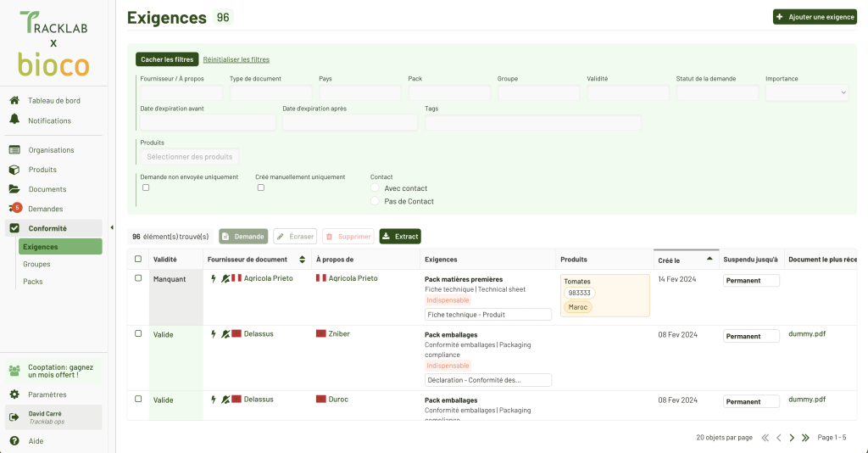Image resolution: width=868 pixels, height=453 pixels.
Task: Click the Demandes icon with badge 5
Action: [15, 208]
